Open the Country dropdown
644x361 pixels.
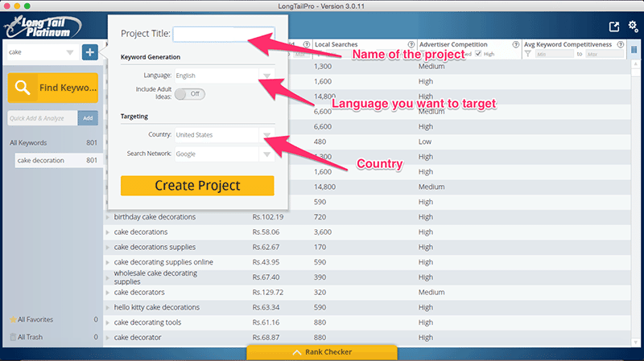tap(266, 134)
